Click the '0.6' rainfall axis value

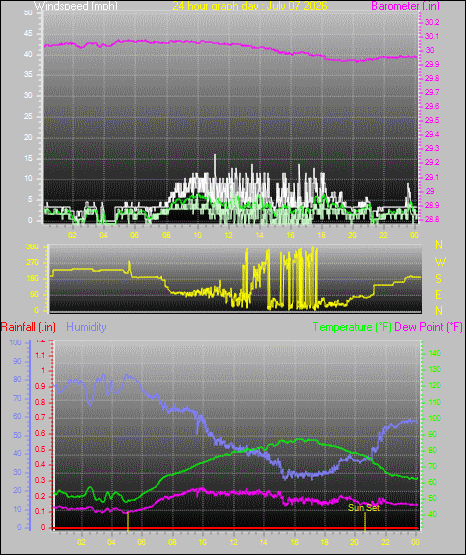point(40,434)
